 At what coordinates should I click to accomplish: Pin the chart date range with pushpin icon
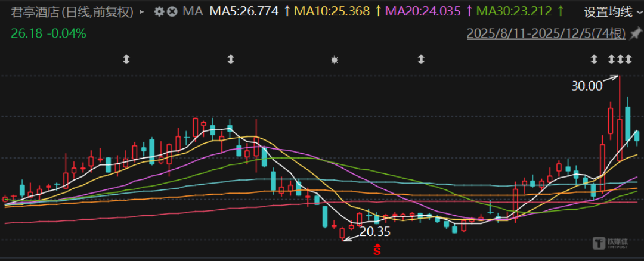coord(636,33)
